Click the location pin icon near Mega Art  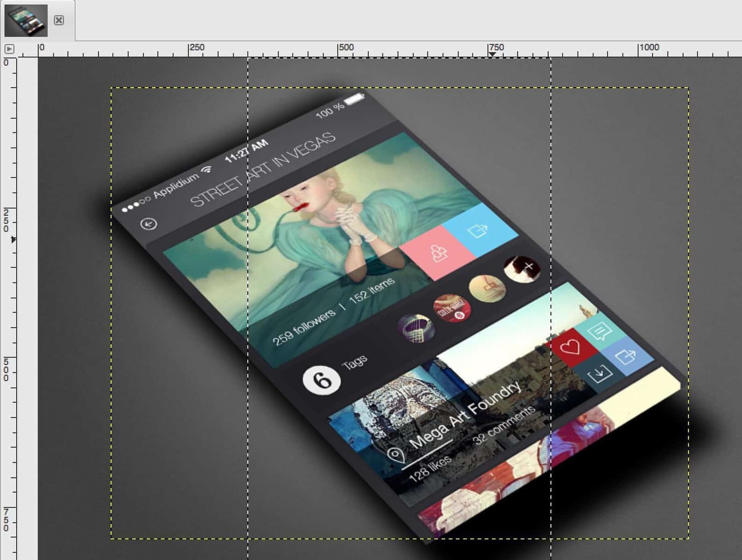[x=396, y=455]
